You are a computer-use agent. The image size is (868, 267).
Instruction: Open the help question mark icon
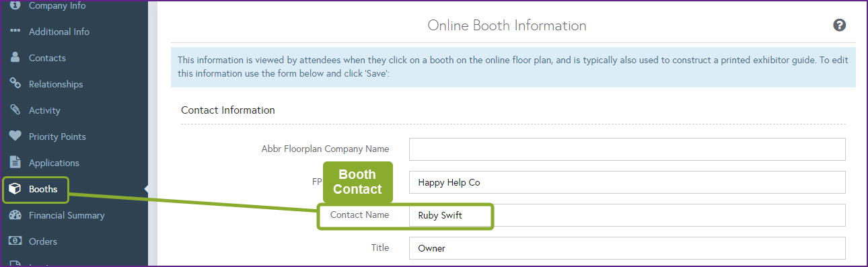coord(839,26)
